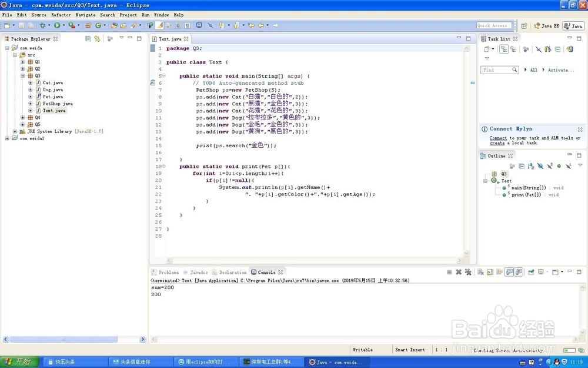Viewport: 588px width, 368px height.
Task: Click the create link in Mylyn panel
Action: [x=497, y=143]
